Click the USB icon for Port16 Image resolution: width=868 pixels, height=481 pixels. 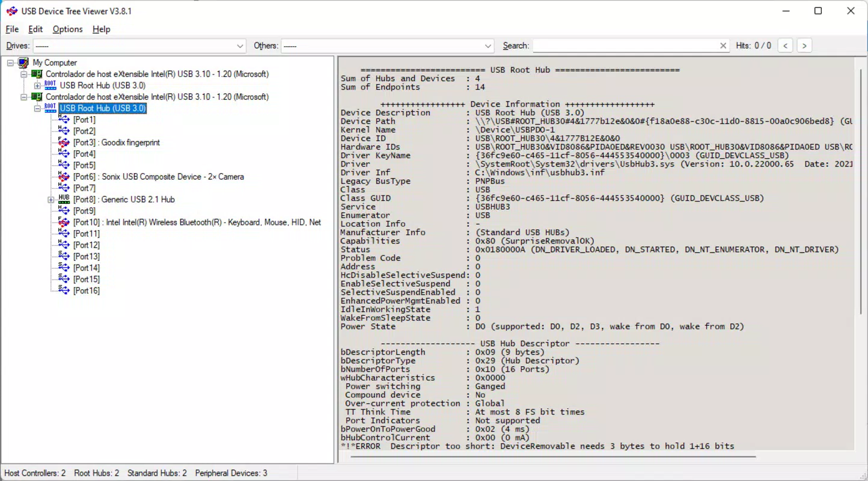click(x=64, y=290)
